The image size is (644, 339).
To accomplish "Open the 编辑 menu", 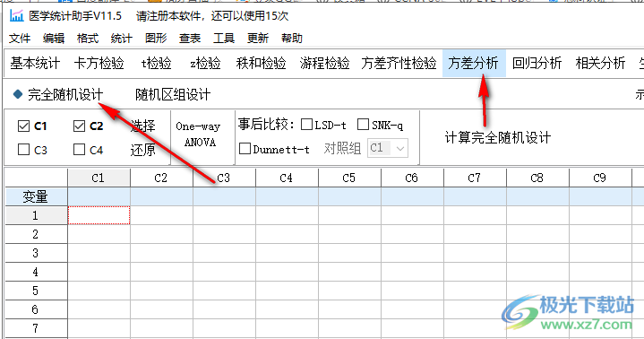I will click(x=54, y=39).
